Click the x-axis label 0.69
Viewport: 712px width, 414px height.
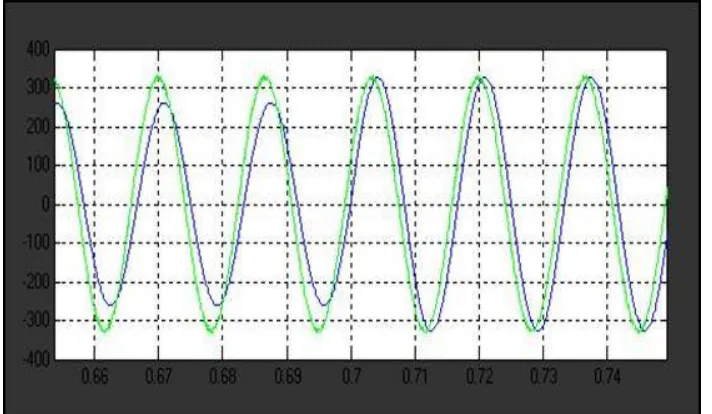[x=287, y=376]
